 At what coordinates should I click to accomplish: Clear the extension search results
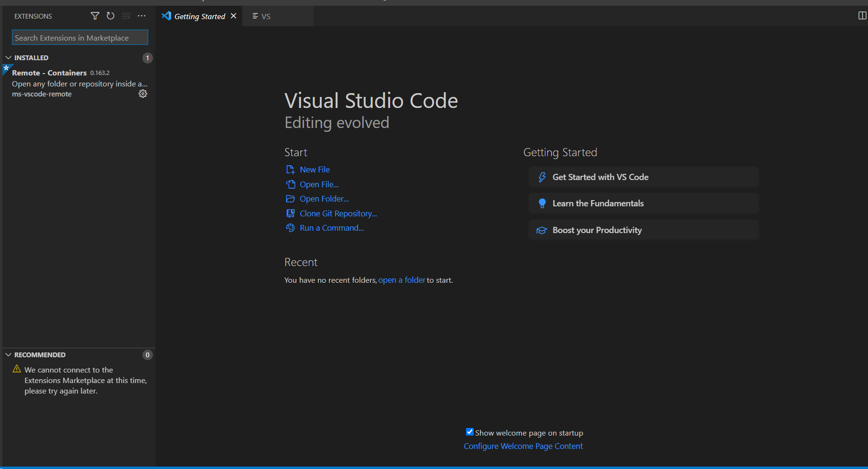pyautogui.click(x=126, y=16)
